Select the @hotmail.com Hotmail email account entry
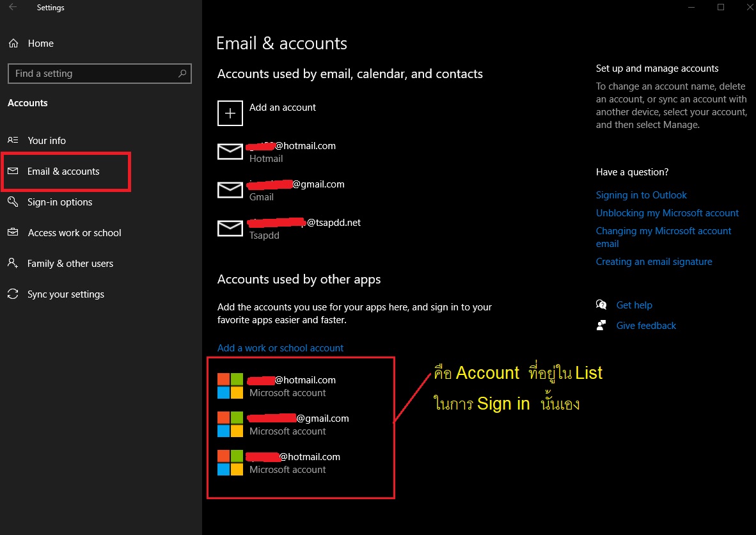756x535 pixels. point(277,152)
